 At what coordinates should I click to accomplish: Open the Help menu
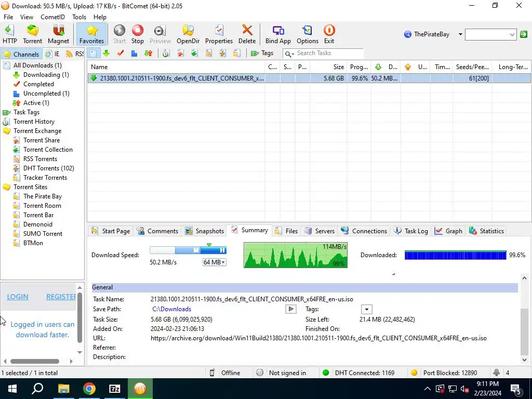pyautogui.click(x=100, y=17)
